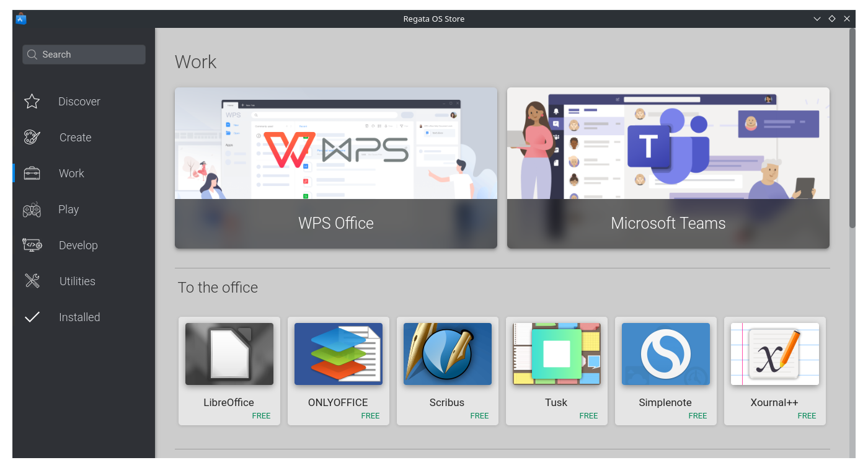Viewport: 868px width, 473px height.
Task: Click the WPS Office title caption
Action: pos(336,223)
